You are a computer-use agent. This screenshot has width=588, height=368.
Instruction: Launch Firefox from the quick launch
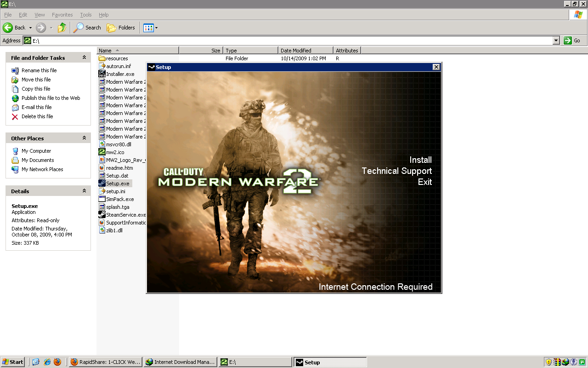click(x=57, y=362)
